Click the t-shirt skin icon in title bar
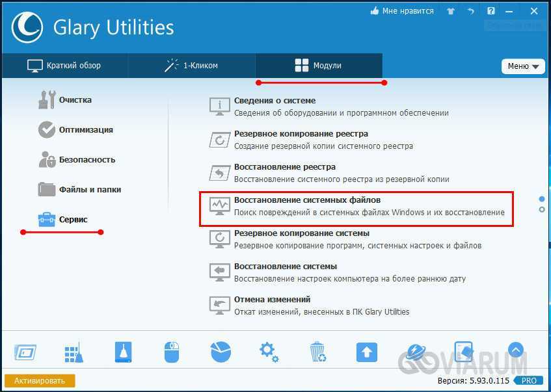551x392 pixels. (x=451, y=11)
